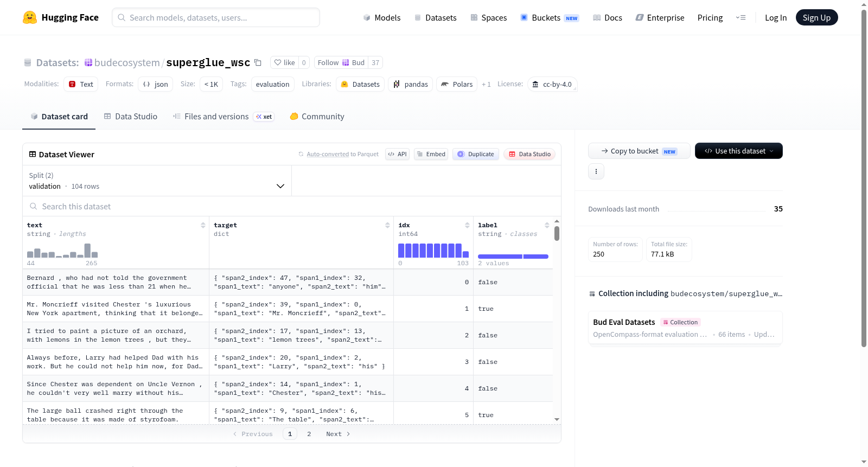Click the idx distribution histogram
The height and width of the screenshot is (467, 868).
(x=433, y=250)
